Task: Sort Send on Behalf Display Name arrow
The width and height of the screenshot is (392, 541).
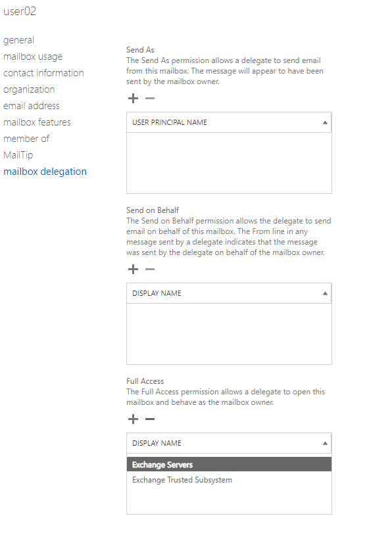Action: click(325, 293)
